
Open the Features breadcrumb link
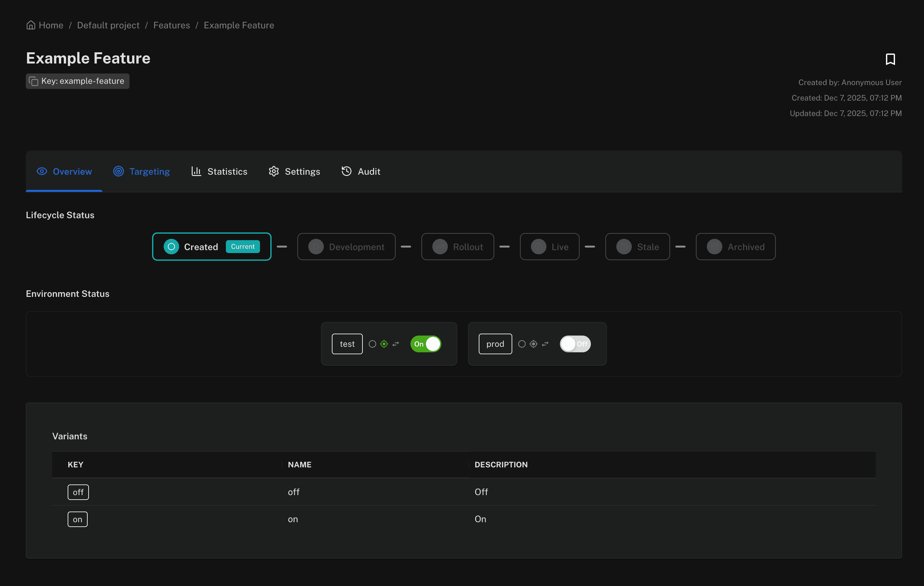click(x=171, y=25)
